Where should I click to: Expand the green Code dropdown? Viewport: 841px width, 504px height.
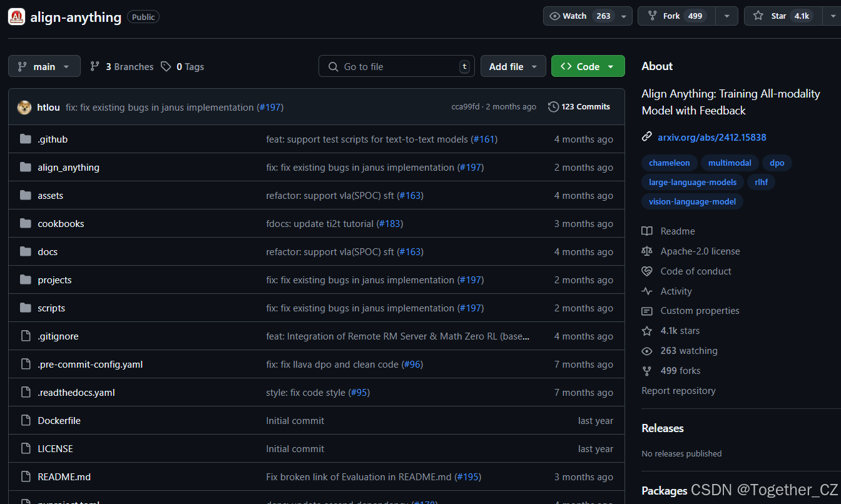(588, 66)
